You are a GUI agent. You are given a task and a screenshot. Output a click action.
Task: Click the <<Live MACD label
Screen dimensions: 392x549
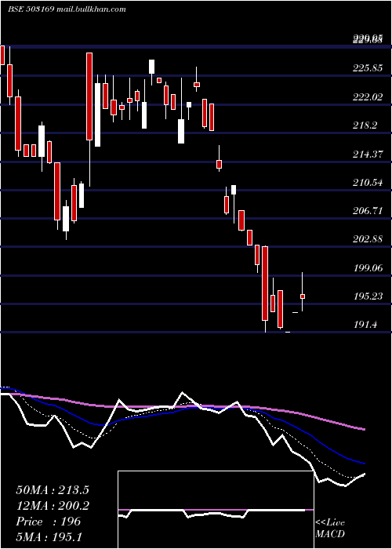click(x=330, y=529)
